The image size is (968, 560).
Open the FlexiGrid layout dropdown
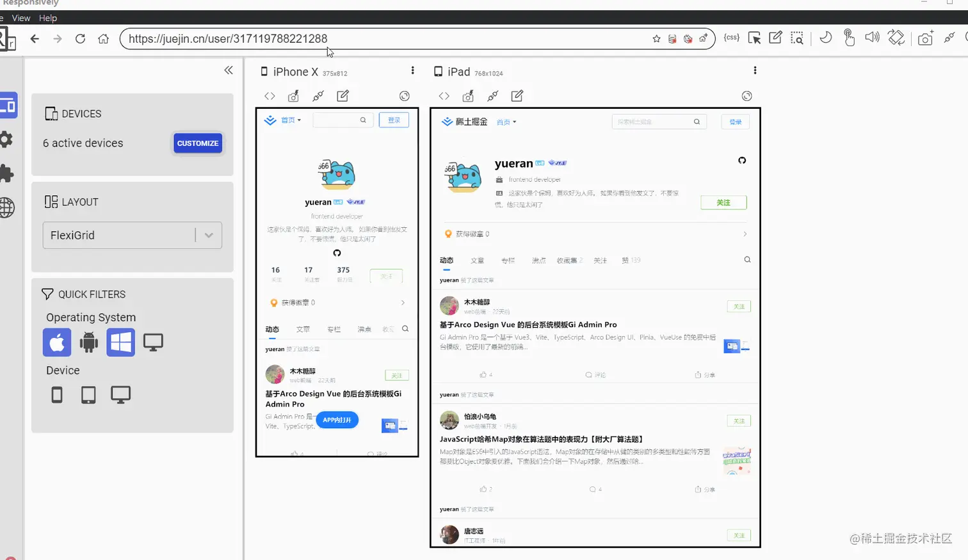[x=133, y=236]
